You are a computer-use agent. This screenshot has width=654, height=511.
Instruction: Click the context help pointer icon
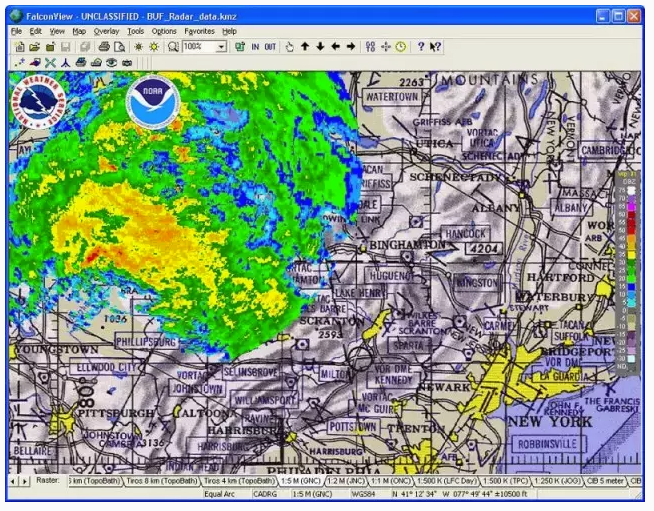tap(435, 47)
